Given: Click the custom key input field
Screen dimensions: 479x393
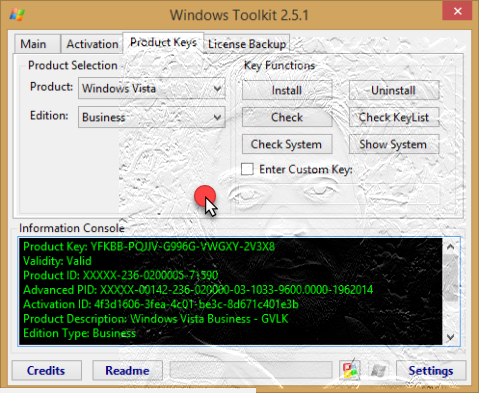Looking at the screenshot, I should click(338, 194).
